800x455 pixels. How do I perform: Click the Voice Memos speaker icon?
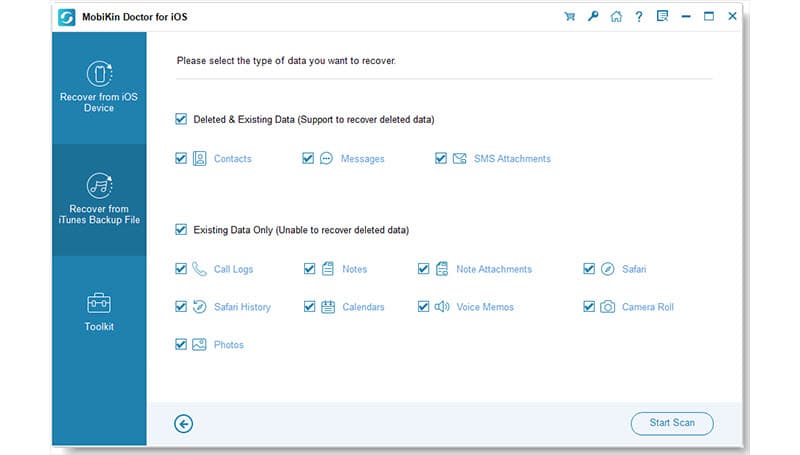(442, 307)
